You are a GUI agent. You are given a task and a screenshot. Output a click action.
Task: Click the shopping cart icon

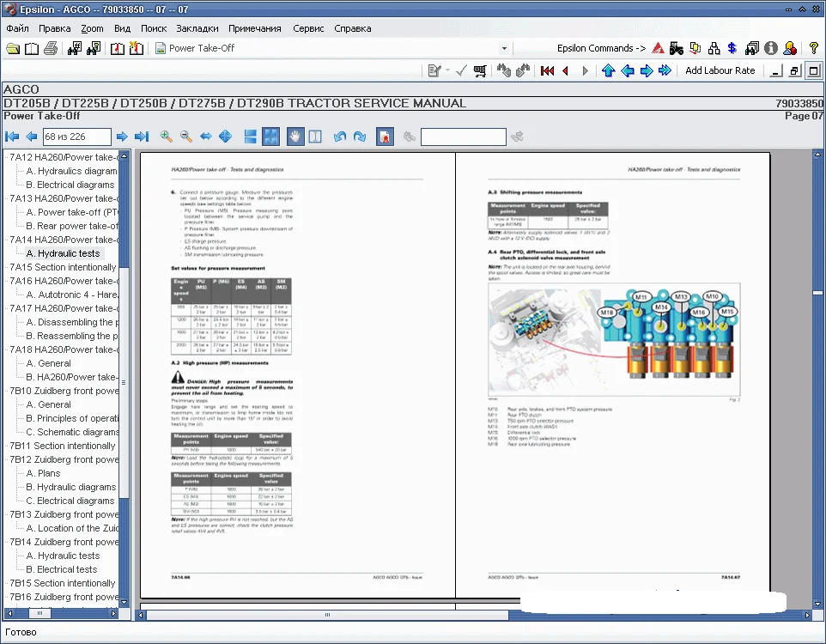(x=480, y=70)
